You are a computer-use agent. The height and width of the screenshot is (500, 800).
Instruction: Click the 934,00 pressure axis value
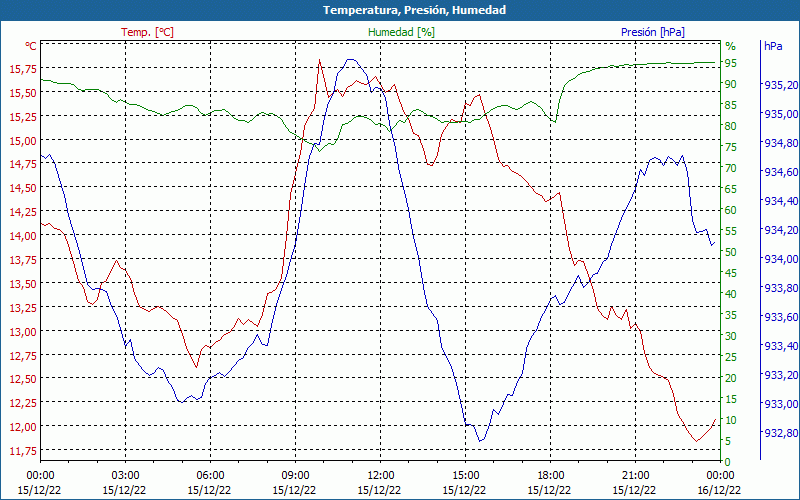click(781, 259)
